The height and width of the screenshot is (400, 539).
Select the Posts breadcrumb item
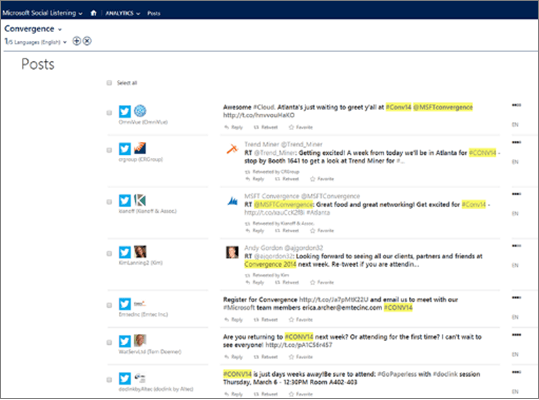point(154,13)
